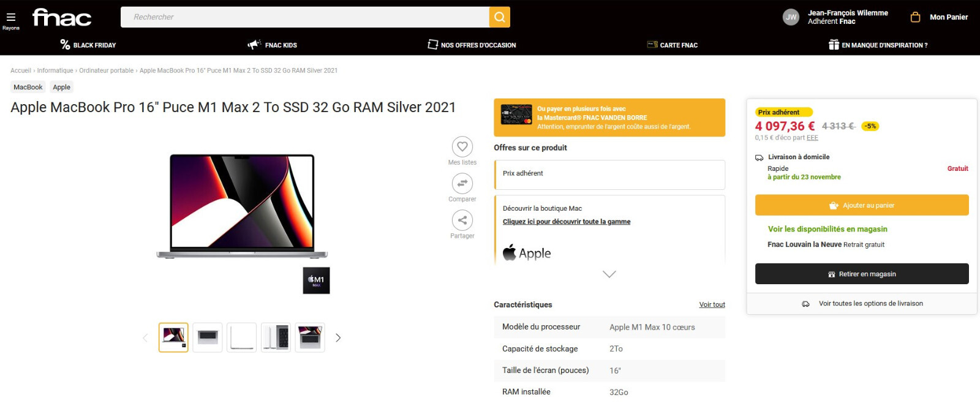Click Apple M1 Max 10 cœurs value

coord(652,327)
